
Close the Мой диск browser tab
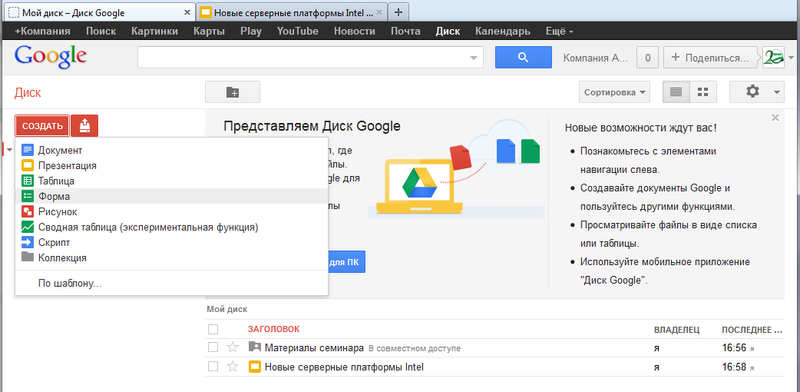coord(187,12)
